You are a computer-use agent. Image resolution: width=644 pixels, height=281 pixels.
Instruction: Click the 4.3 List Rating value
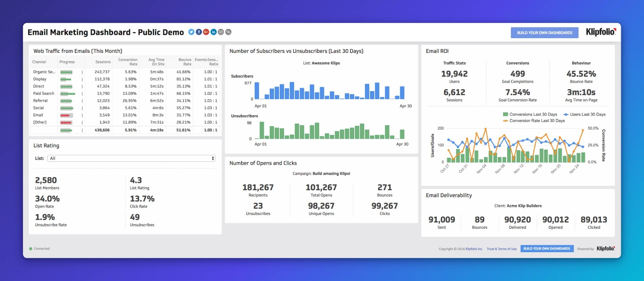tap(136, 180)
